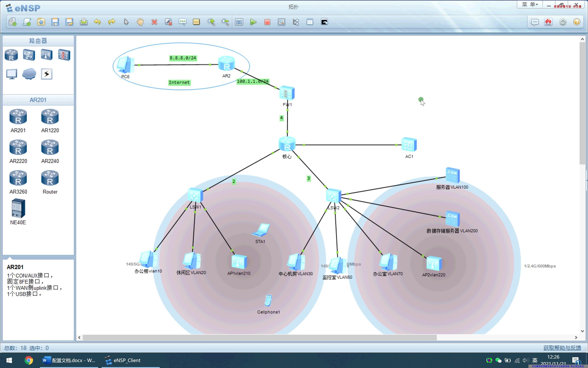Screen dimensions: 588x368
Task: Click the 100.1.1.0/24 label
Action: click(x=253, y=81)
